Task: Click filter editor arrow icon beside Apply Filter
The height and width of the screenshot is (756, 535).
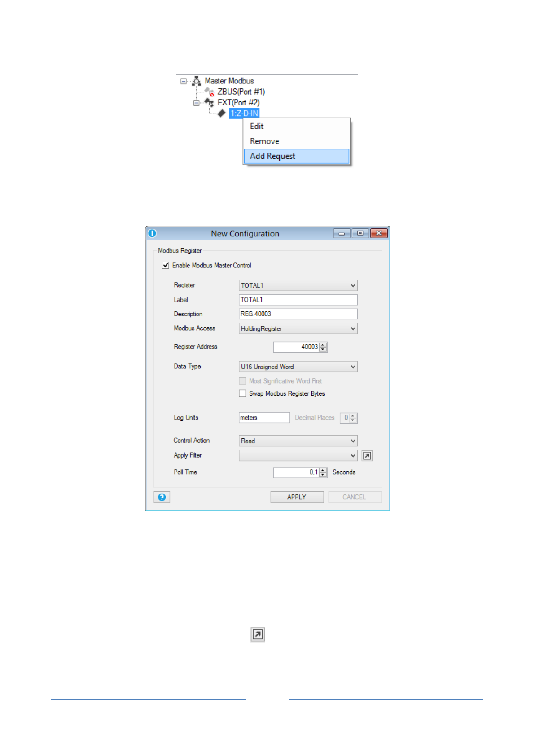Action: coord(367,456)
